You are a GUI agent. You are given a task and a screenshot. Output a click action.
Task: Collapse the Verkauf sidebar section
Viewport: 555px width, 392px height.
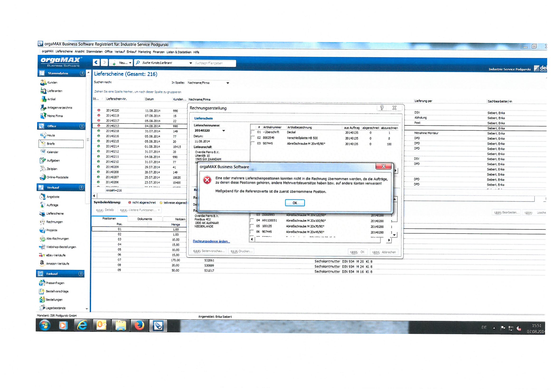click(81, 188)
